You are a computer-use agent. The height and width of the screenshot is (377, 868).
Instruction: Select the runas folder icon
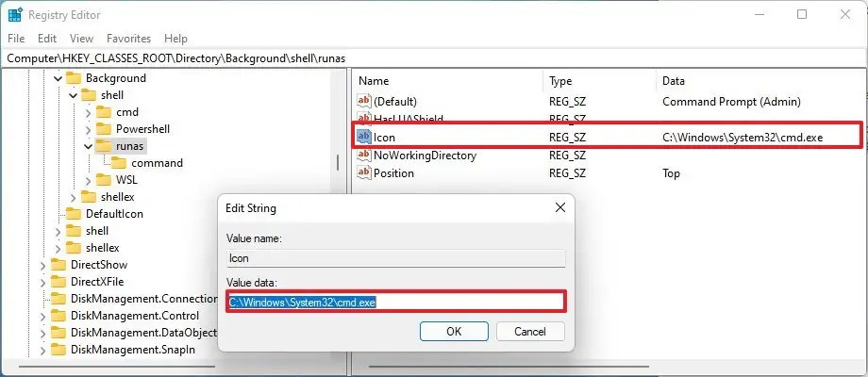tap(104, 146)
